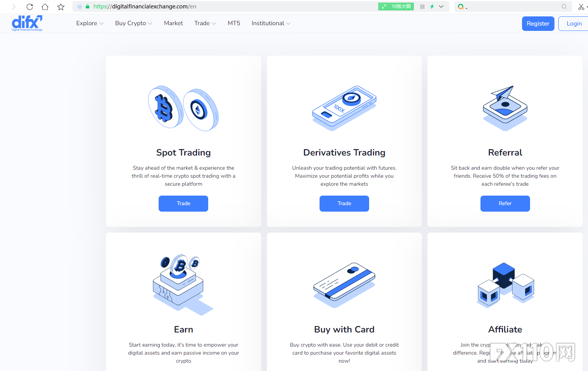Bookmark this page with the star icon
This screenshot has height=371, width=588.
(x=61, y=6)
